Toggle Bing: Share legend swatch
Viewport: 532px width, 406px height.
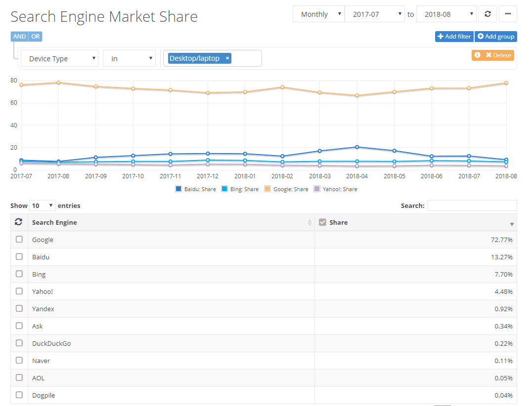[x=224, y=189]
